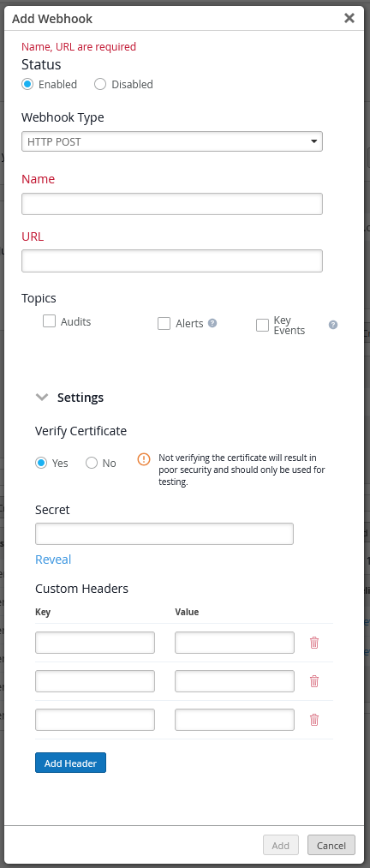Check the Alerts topic checkbox
Screen dimensions: 370x868
click(x=164, y=323)
